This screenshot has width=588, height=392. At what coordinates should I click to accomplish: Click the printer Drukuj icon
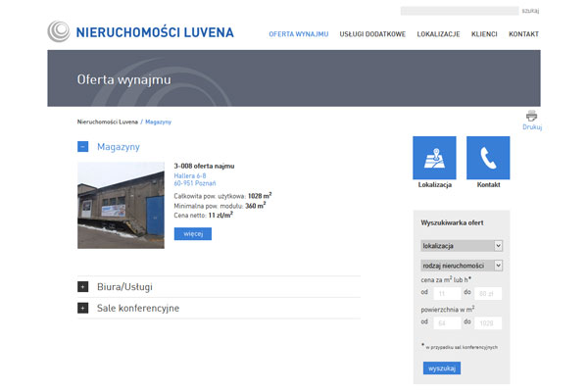[x=531, y=116]
